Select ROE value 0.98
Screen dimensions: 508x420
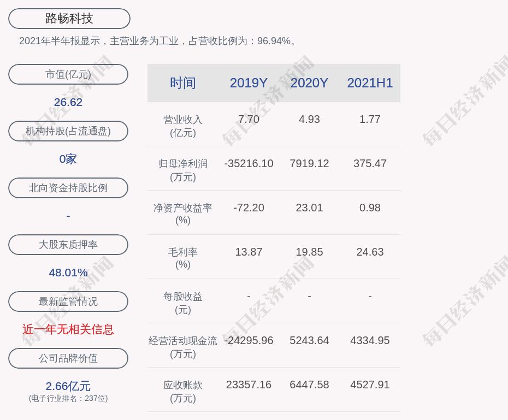(x=370, y=208)
